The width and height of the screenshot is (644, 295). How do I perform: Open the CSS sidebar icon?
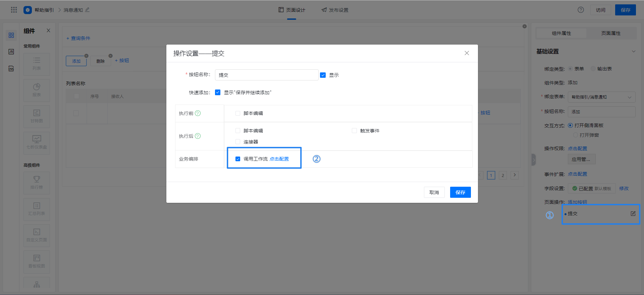pyautogui.click(x=11, y=68)
